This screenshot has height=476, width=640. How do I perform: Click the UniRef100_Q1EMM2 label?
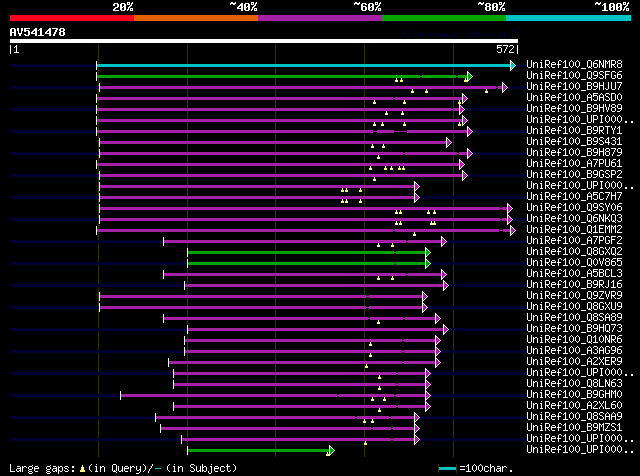tap(574, 230)
